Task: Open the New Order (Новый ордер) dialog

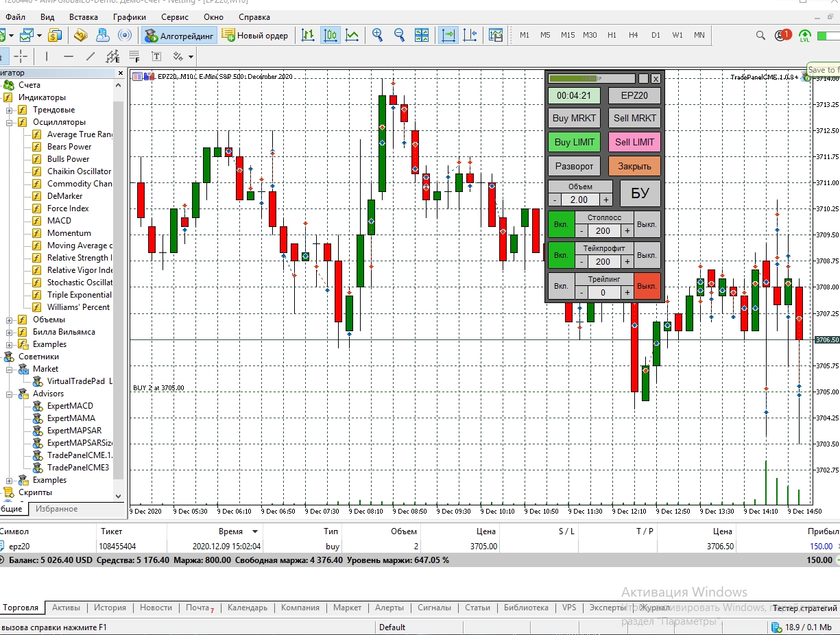Action: 255,35
